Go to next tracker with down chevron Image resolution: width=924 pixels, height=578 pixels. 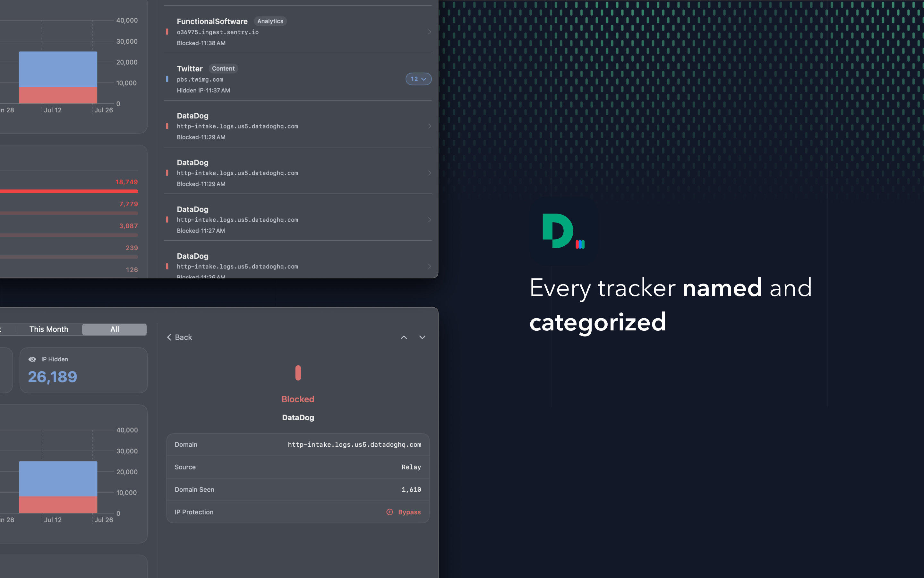(422, 337)
